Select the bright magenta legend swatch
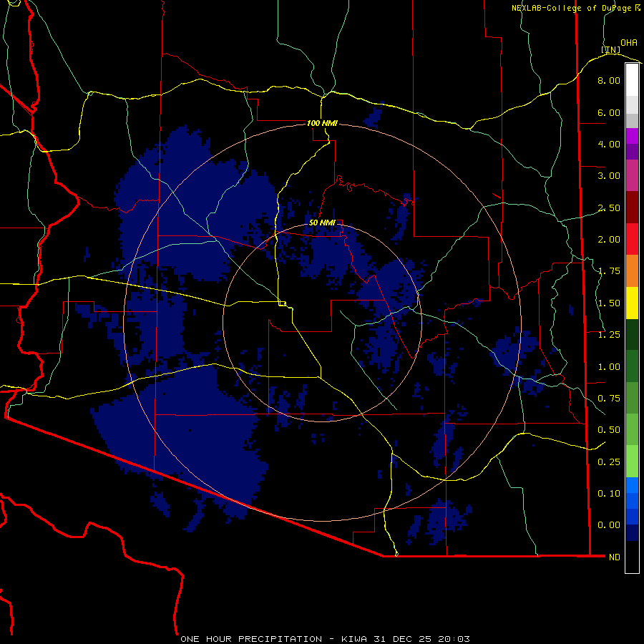 tap(632, 136)
